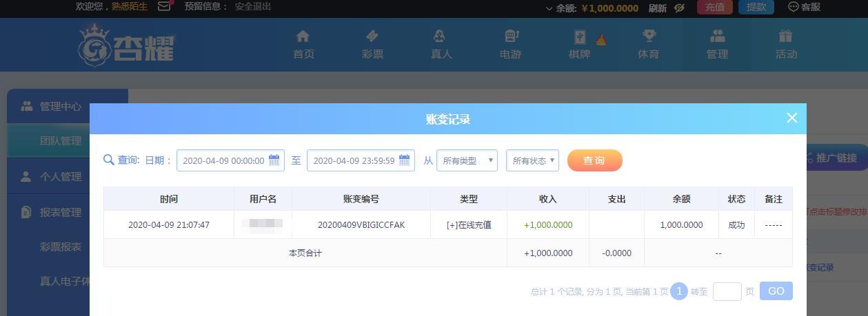
Task: Expand the balance chevron beside 余额
Action: (x=549, y=8)
